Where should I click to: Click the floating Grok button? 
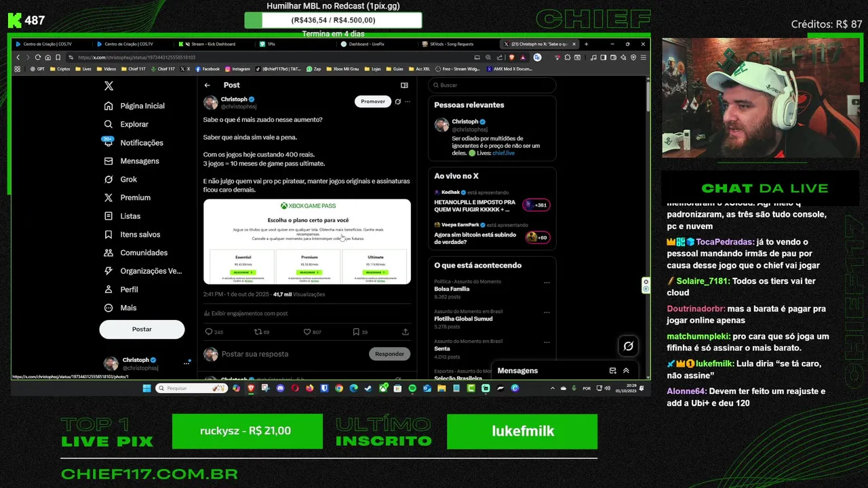point(629,346)
